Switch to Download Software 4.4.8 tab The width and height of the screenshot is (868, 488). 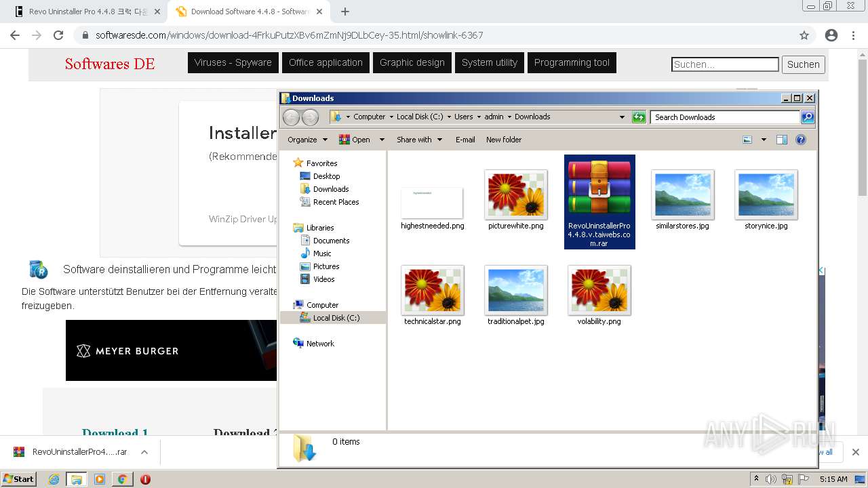248,12
